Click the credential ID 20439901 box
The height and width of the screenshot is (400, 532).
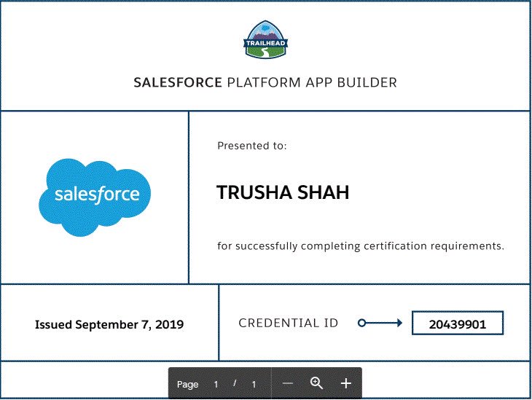tap(458, 323)
